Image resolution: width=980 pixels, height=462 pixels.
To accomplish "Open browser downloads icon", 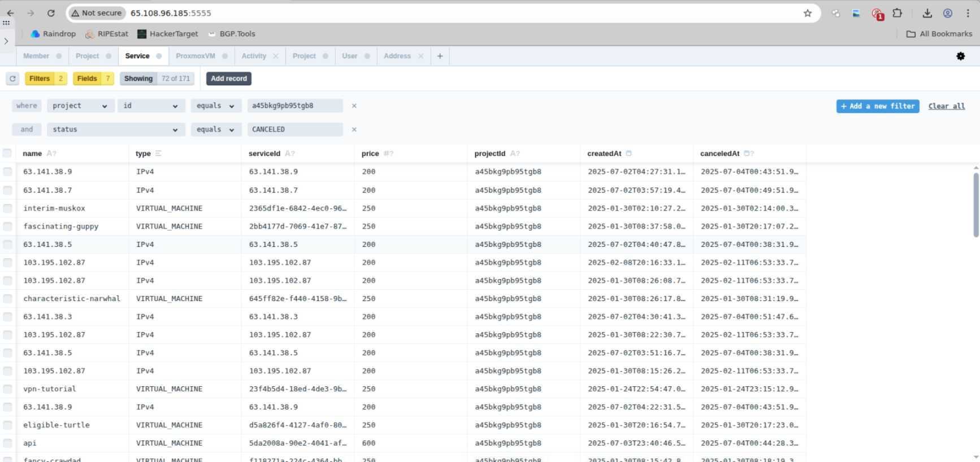I will point(927,13).
